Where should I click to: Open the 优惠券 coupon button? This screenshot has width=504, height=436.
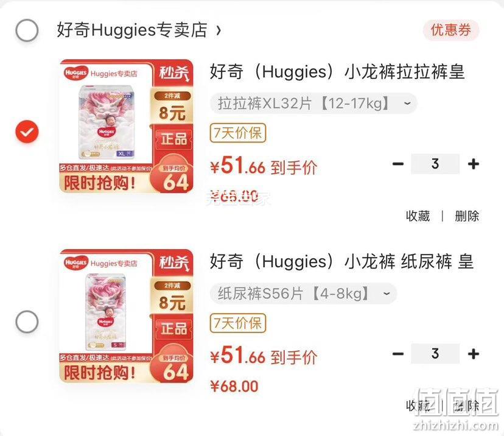[451, 30]
